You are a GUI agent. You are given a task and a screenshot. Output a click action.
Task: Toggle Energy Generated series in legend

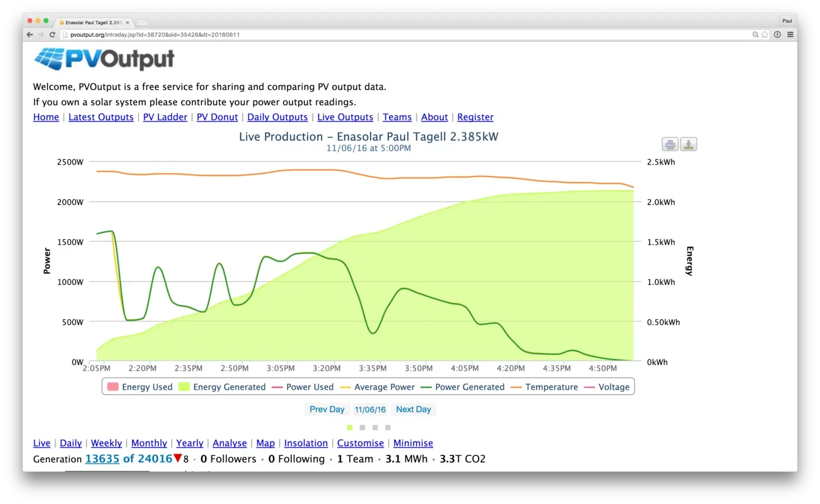[x=222, y=387]
